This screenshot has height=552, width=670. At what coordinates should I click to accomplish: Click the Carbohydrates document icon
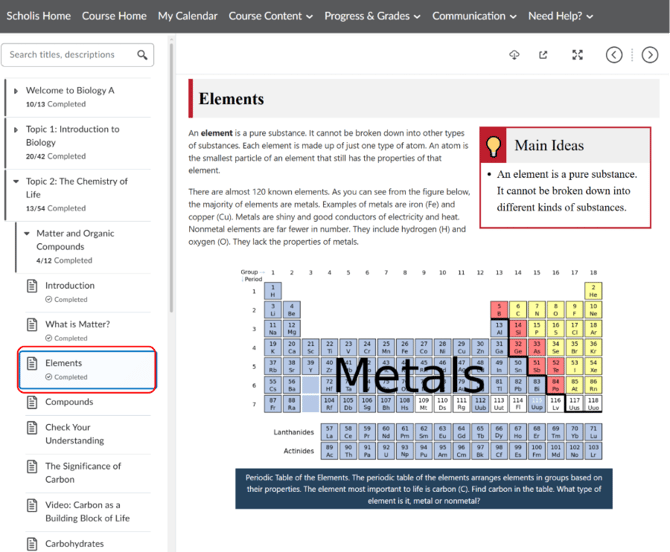point(32,544)
